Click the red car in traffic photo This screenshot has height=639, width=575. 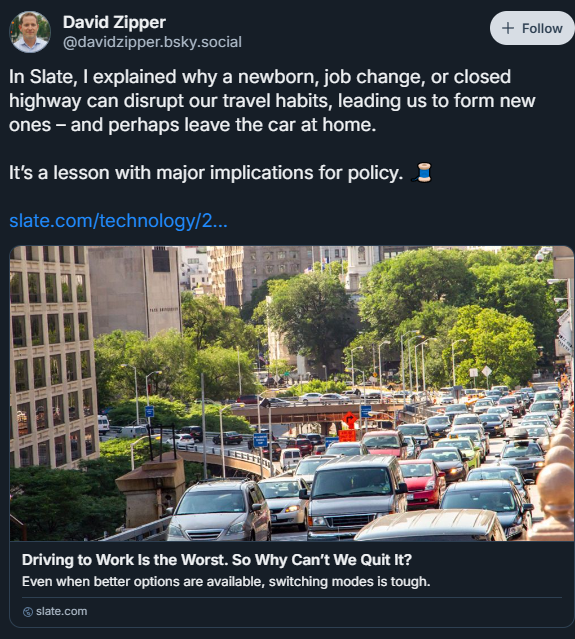point(423,483)
